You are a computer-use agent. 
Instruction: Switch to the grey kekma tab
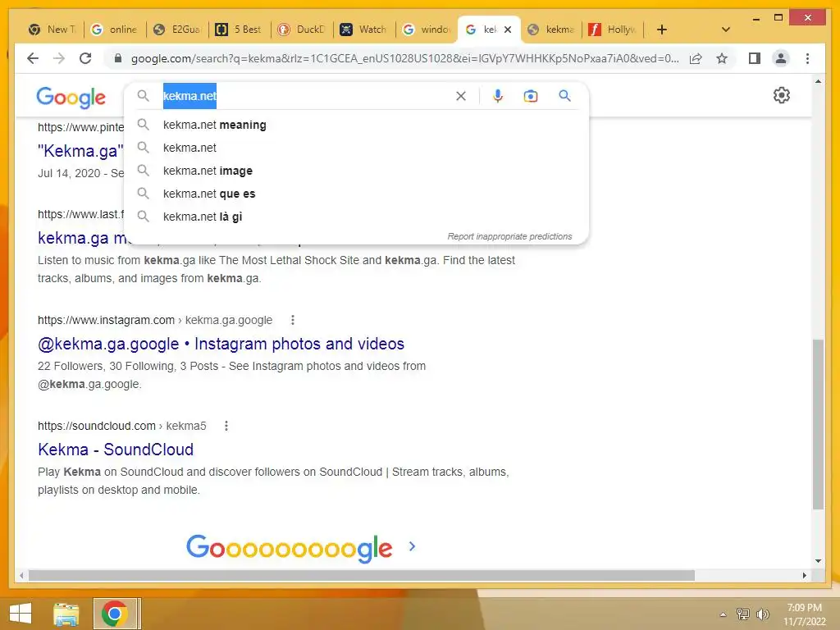coord(551,30)
